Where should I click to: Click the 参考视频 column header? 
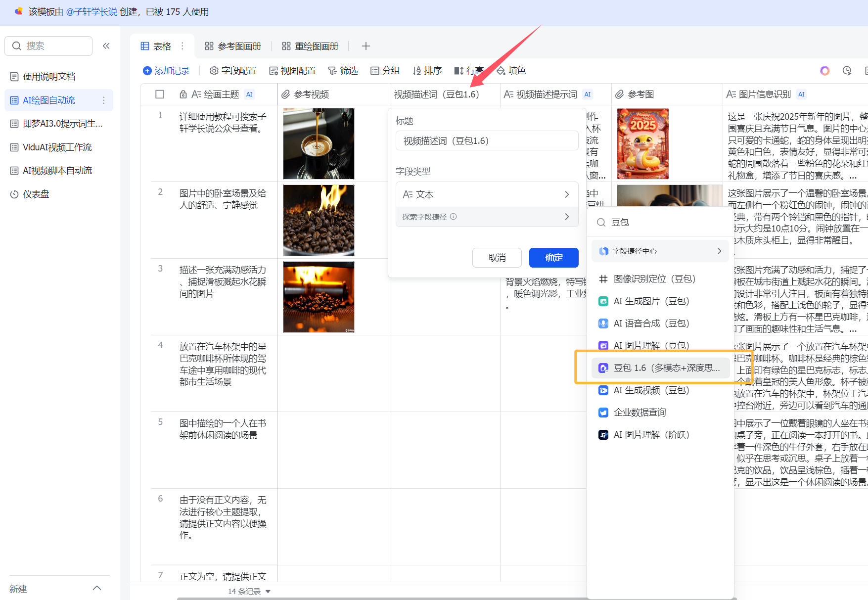point(312,94)
